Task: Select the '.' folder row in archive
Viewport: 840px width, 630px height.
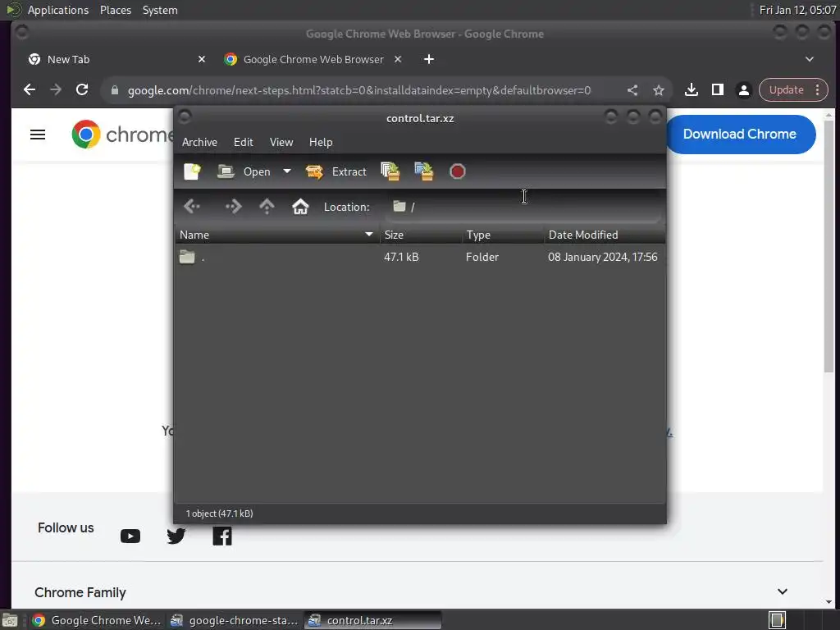Action: pyautogui.click(x=420, y=257)
